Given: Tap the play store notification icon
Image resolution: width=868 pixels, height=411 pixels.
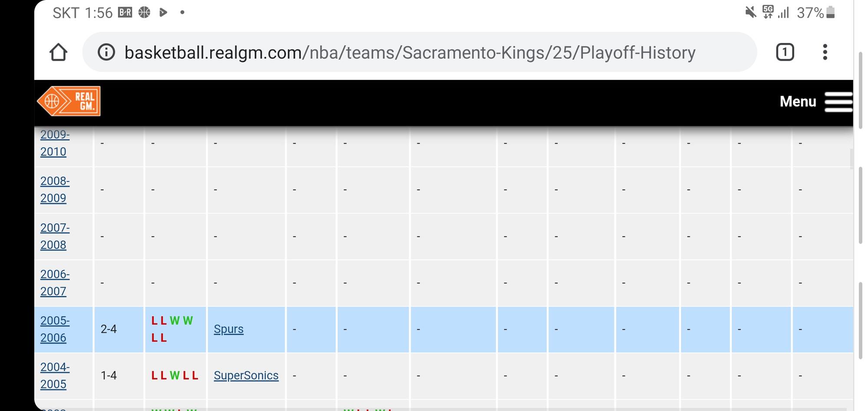Looking at the screenshot, I should tap(163, 13).
